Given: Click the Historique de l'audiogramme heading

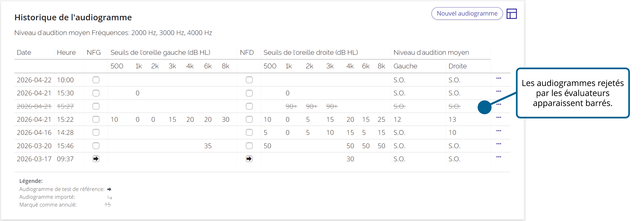Looking at the screenshot, I should coord(73,18).
